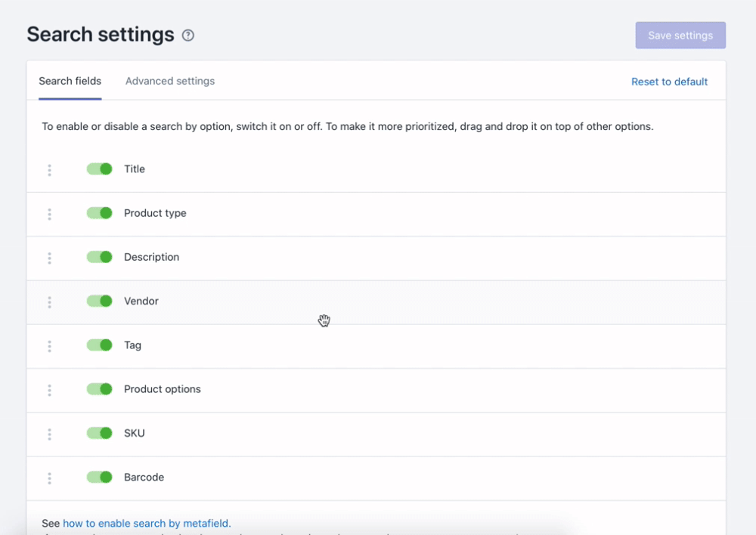Image resolution: width=756 pixels, height=535 pixels.
Task: Click the drag handle for Description row
Action: pyautogui.click(x=50, y=258)
